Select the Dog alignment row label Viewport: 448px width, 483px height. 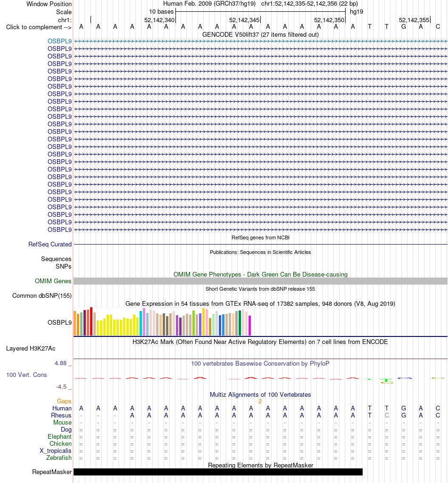click(66, 429)
